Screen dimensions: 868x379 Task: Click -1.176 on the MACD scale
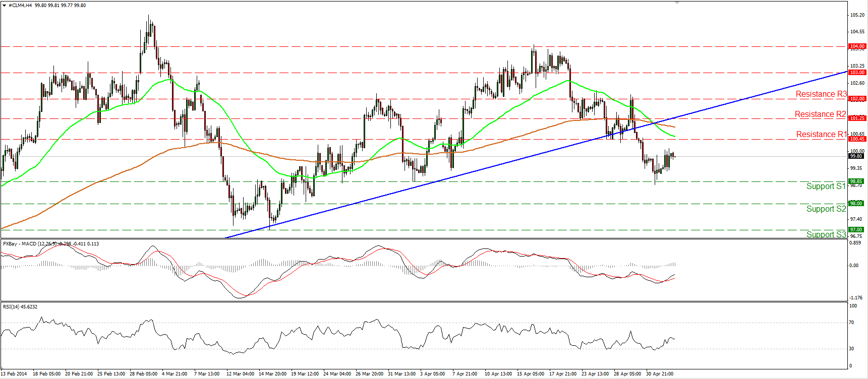856,298
